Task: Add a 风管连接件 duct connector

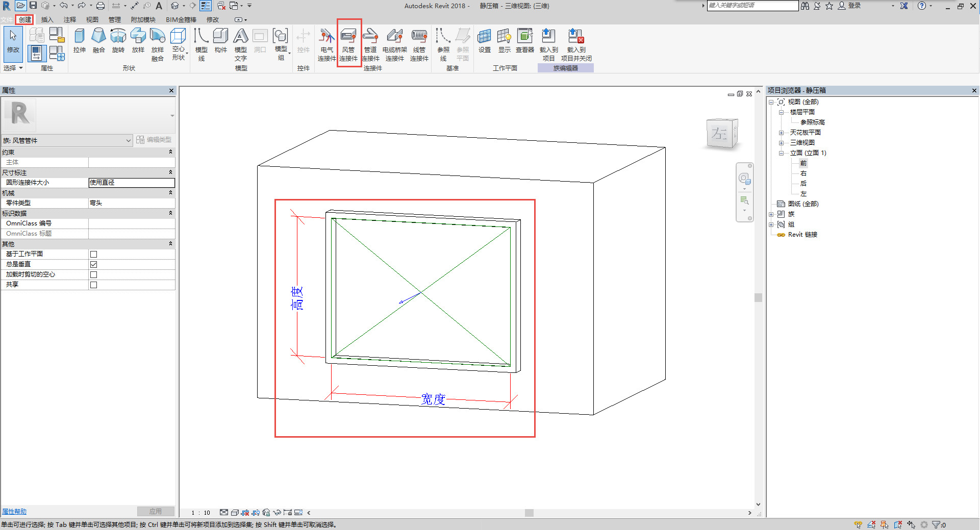Action: click(x=348, y=44)
